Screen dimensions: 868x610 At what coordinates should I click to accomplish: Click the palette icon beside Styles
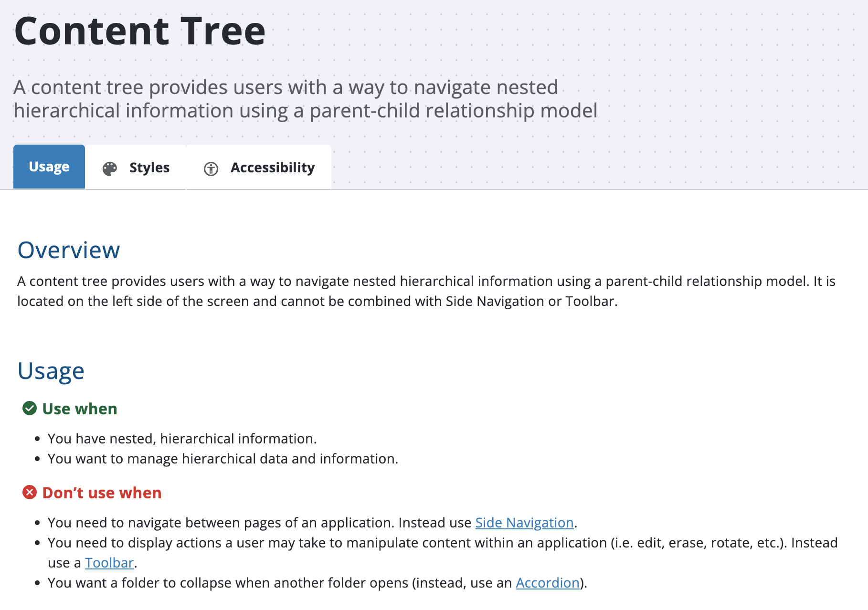point(110,168)
